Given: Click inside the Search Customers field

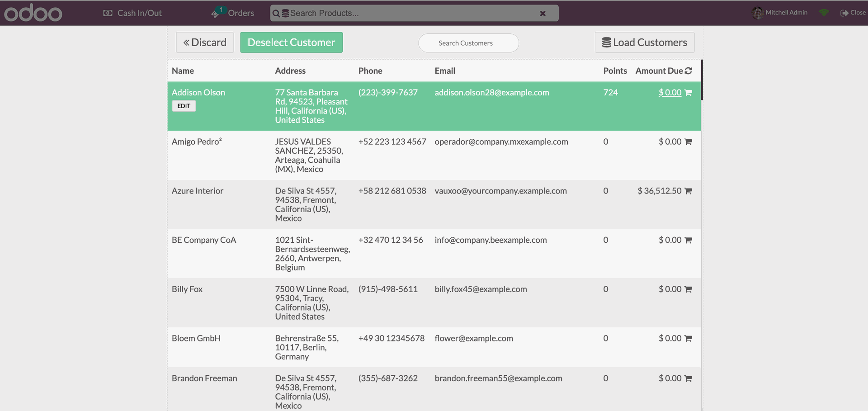Looking at the screenshot, I should point(468,43).
